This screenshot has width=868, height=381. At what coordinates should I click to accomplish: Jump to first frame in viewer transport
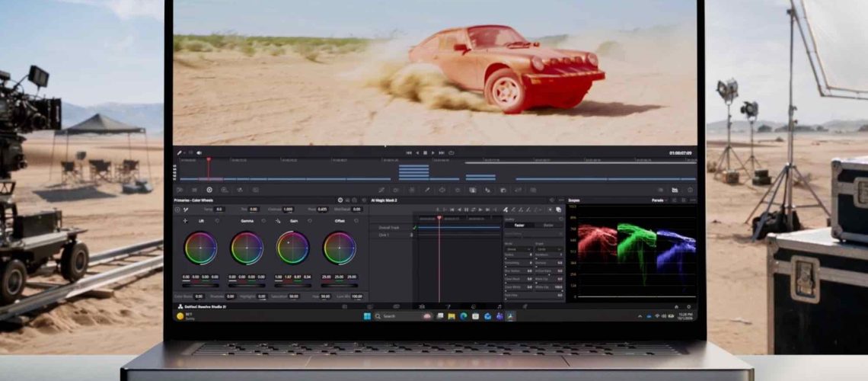pyautogui.click(x=409, y=153)
